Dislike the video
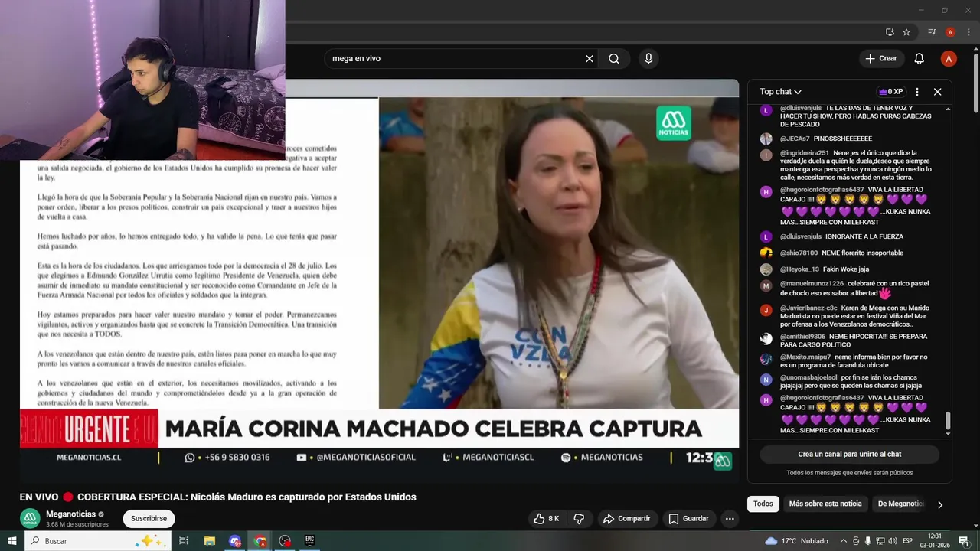980x551 pixels. pos(579,518)
